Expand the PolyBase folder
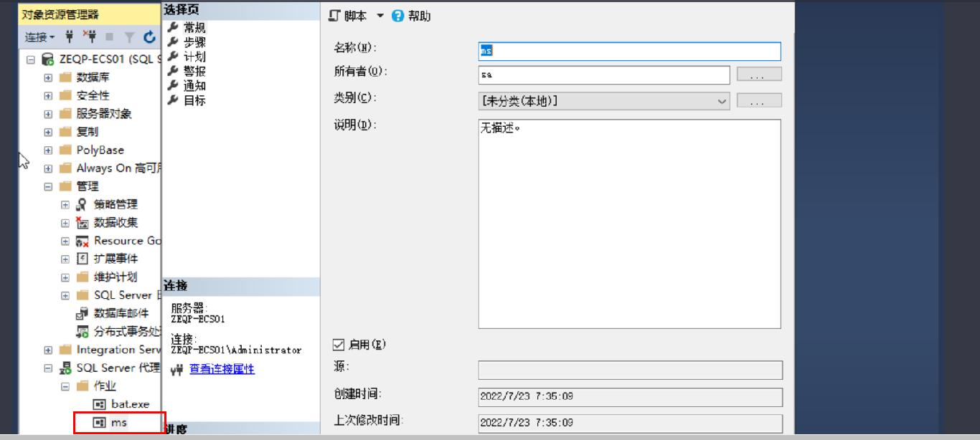Screen dimensions: 980x440 tap(48, 150)
